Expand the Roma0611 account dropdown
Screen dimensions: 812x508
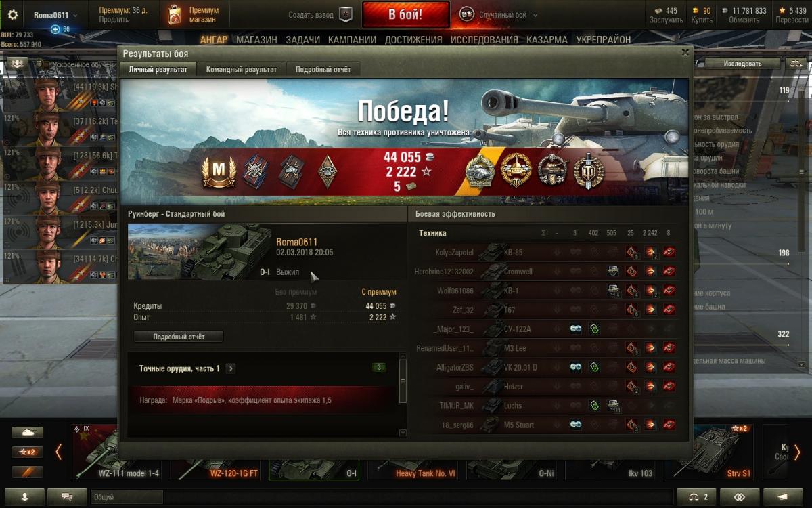55,15
